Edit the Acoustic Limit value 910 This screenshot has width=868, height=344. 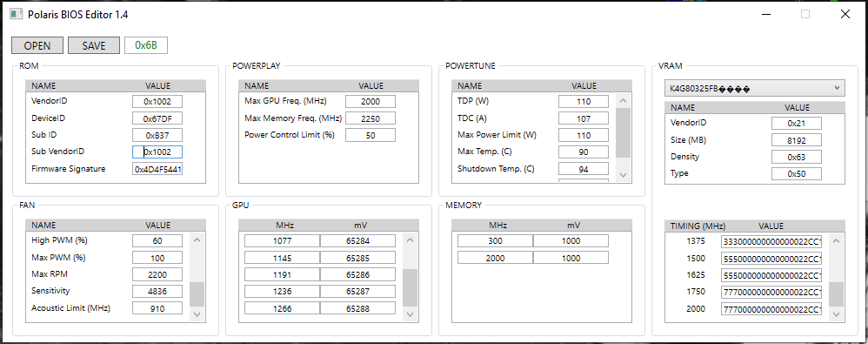coord(157,308)
